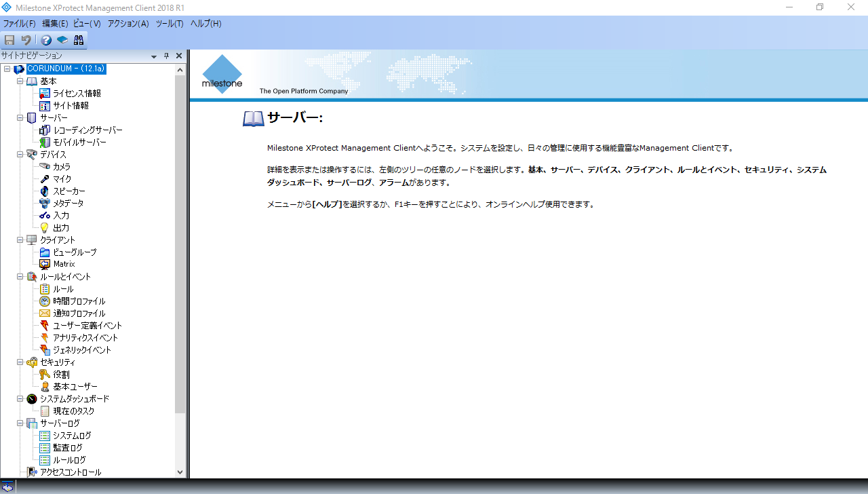Viewport: 868px width, 494px height.
Task: Click the 基本ユーザー user icon
Action: pyautogui.click(x=45, y=387)
